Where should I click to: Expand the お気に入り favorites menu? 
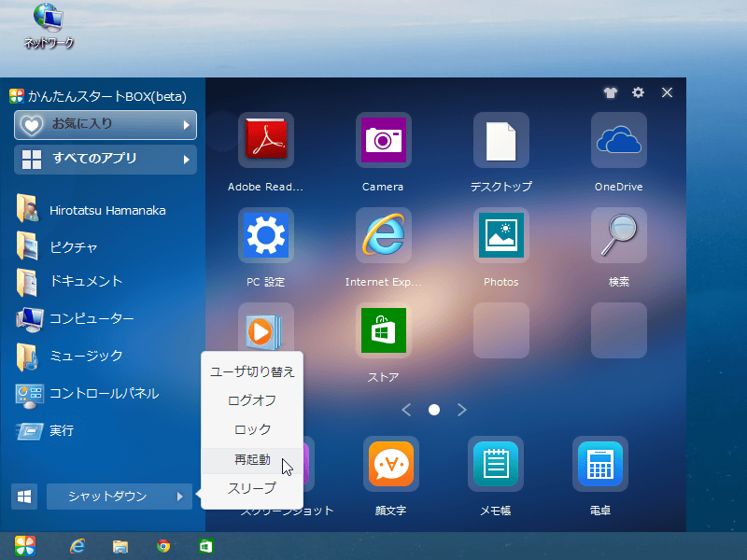tap(106, 124)
